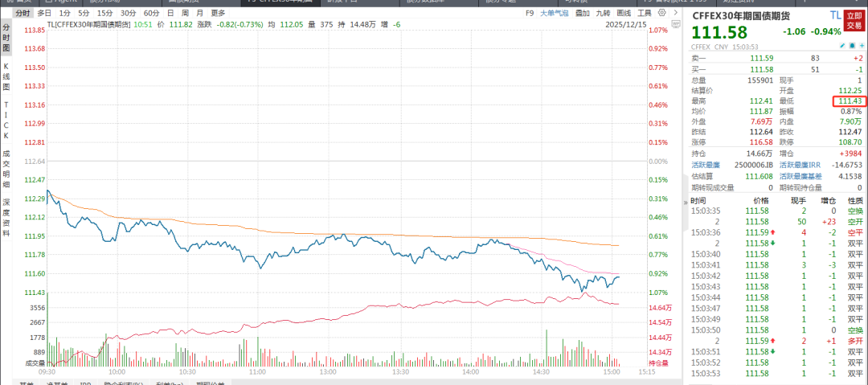Open the 画线 drawing tools menu
This screenshot has height=385, width=868.
(x=624, y=14)
